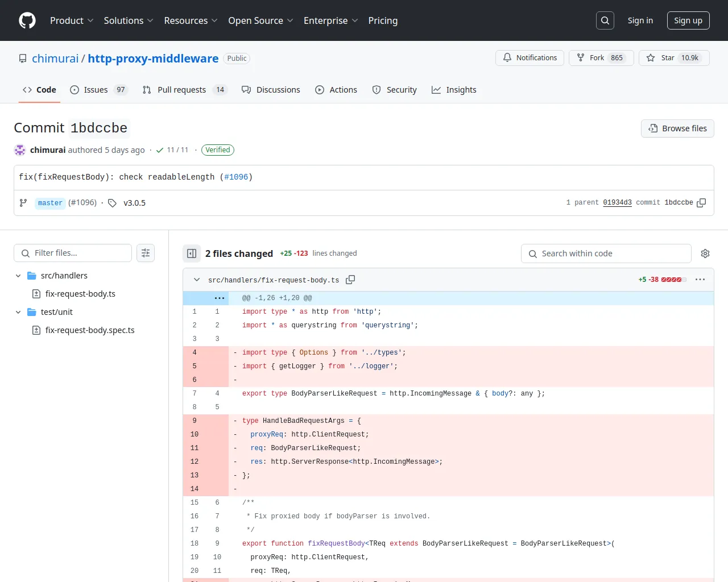Collapse the src/handlers folder
728x582 pixels.
[18, 276]
